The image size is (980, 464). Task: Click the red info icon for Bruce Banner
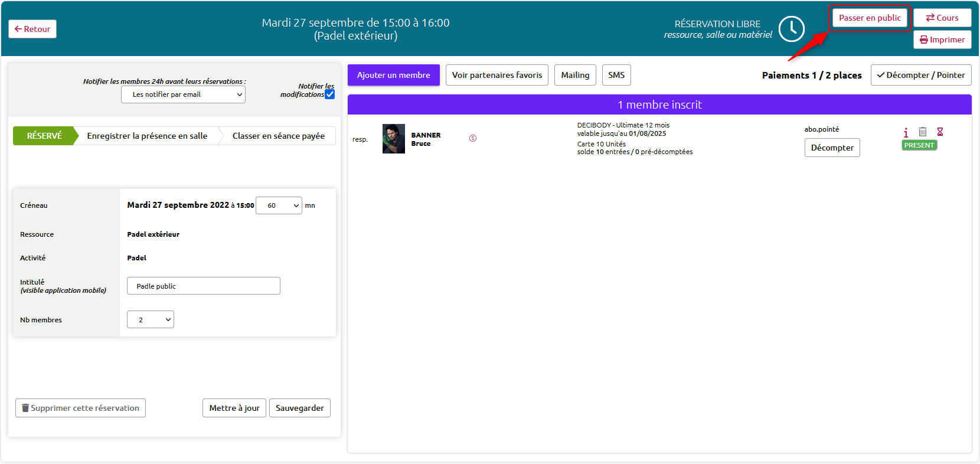pos(906,132)
